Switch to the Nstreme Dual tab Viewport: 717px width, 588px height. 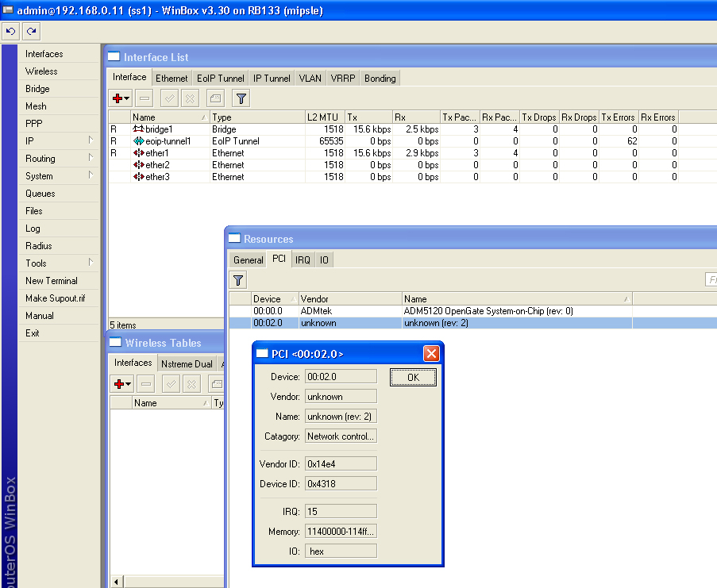click(x=187, y=364)
